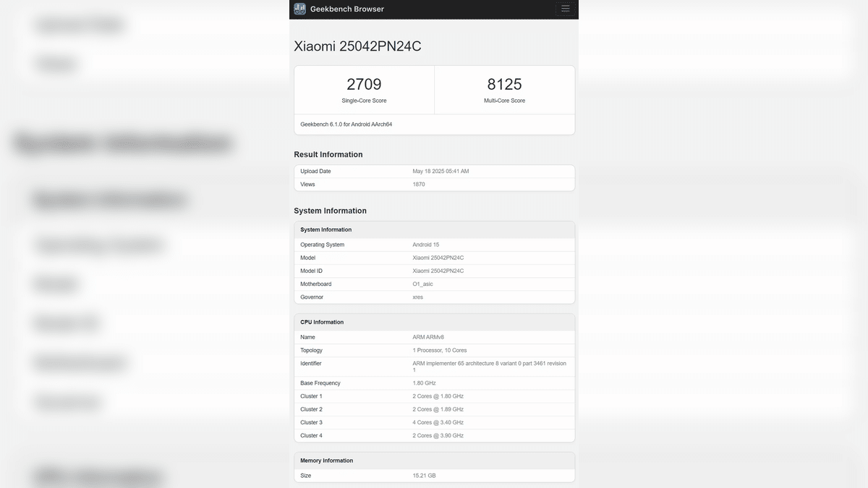Click Cluster 1 value 2 Cores @ 1.80 GHz

[x=438, y=397]
